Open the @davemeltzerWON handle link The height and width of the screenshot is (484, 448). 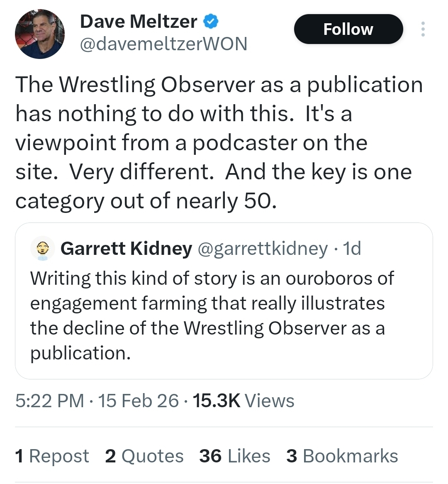[x=163, y=44]
